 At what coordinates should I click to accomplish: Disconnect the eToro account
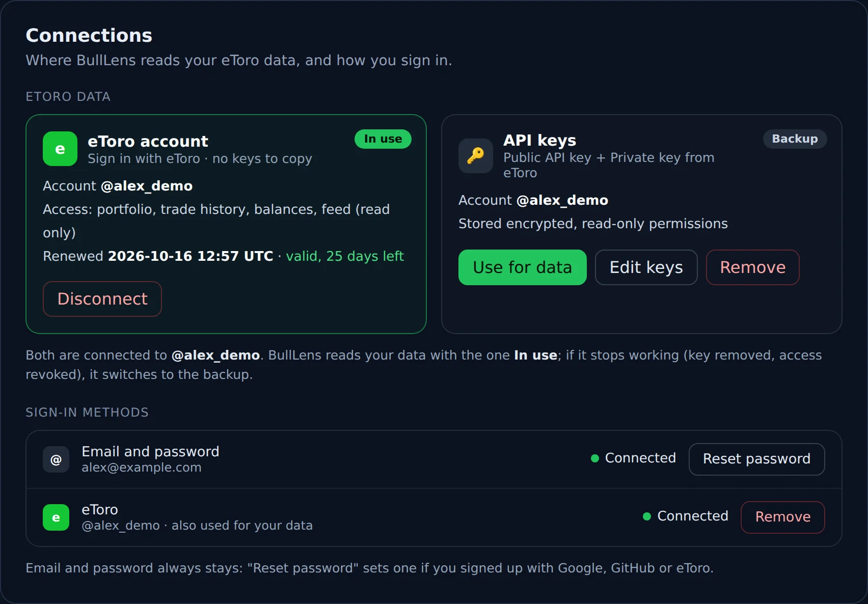102,299
